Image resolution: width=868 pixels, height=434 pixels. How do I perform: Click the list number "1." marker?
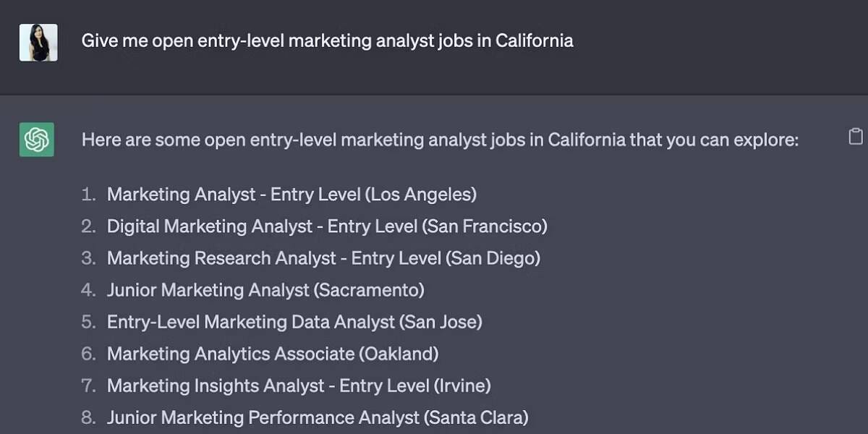click(x=88, y=195)
